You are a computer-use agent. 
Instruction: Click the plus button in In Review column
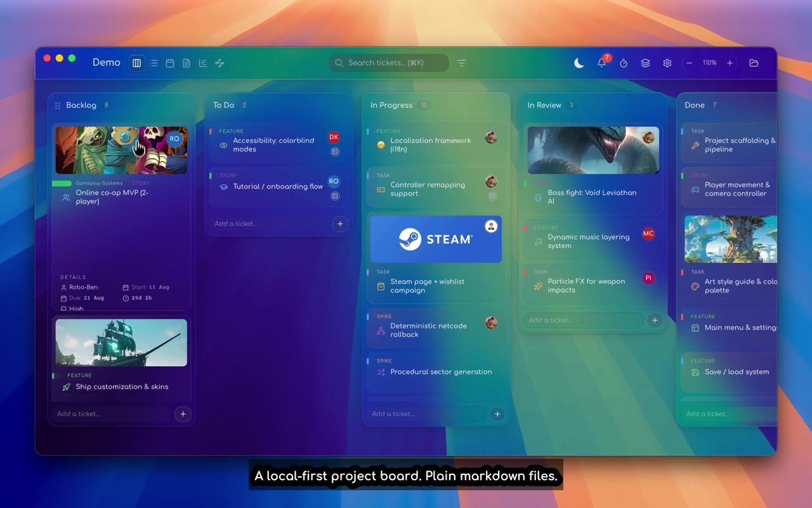coord(655,320)
